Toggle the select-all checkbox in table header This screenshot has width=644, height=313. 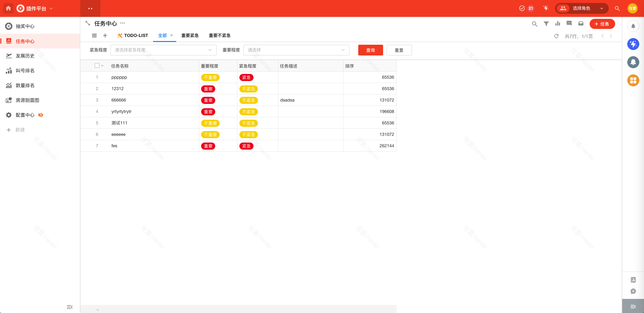point(97,66)
